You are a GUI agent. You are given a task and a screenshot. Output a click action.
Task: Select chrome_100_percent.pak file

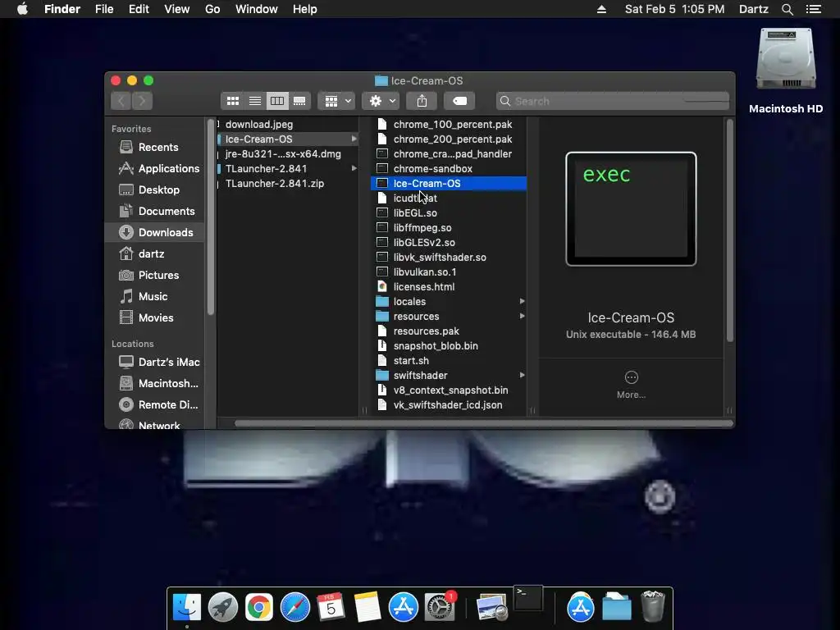coord(449,125)
